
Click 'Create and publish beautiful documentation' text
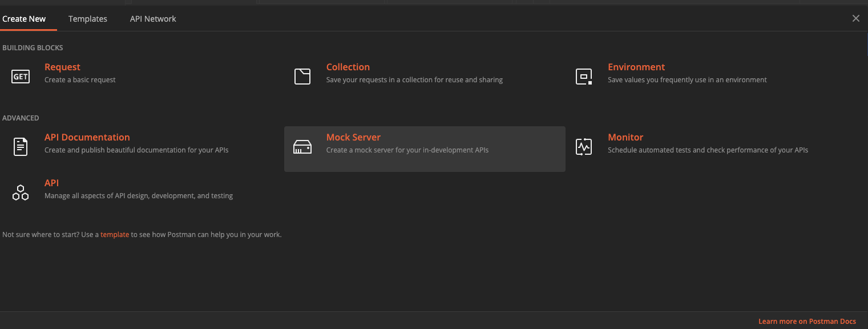coord(136,150)
